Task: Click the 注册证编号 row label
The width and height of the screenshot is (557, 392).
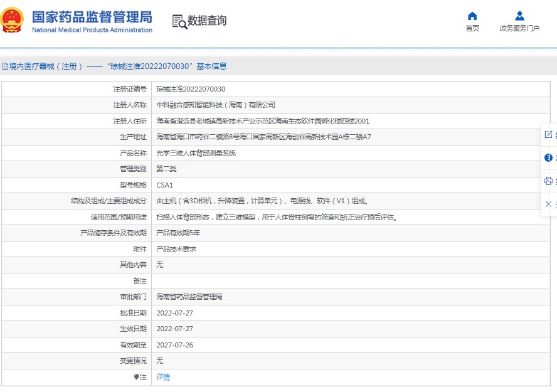Action: 130,89
